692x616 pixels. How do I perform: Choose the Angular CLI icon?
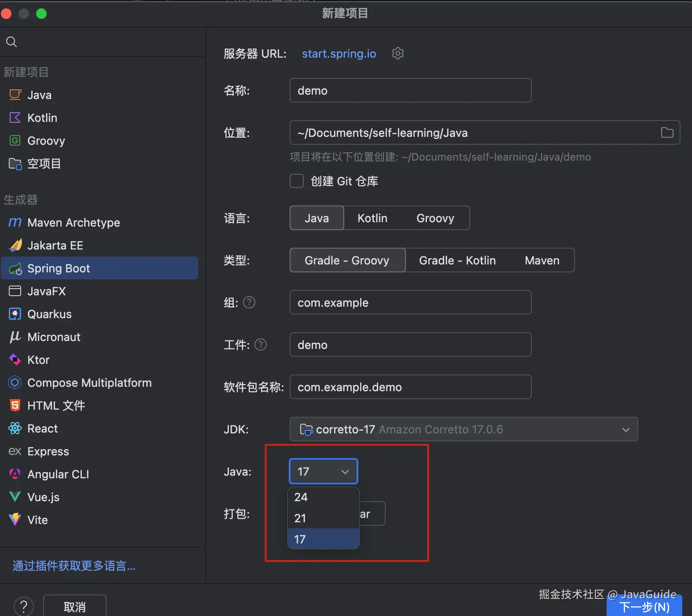15,474
